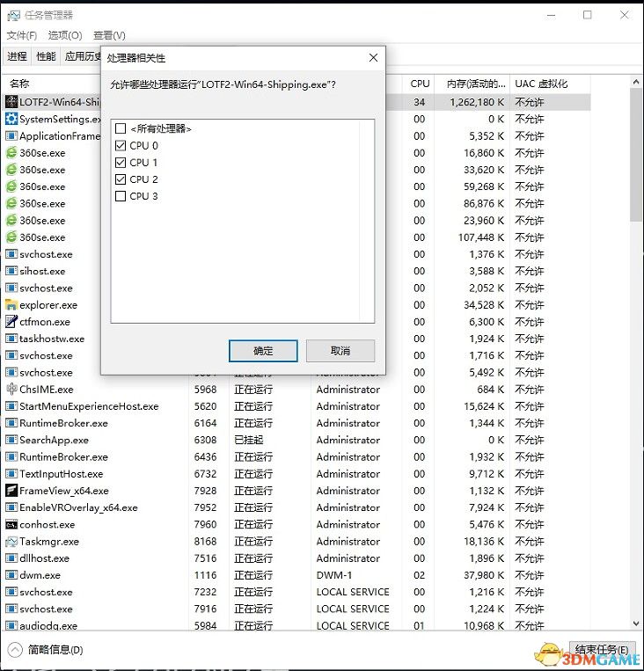
Task: Click the 360se.exe icon using 107,448 K
Action: [11, 237]
